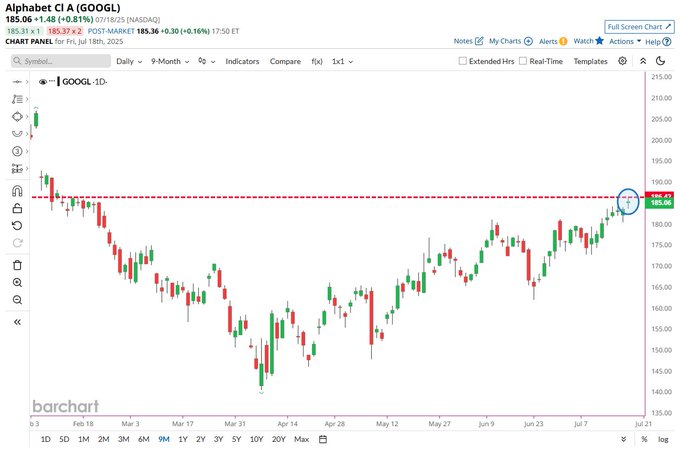680x450 pixels.
Task: Select the 1Y time range
Action: click(182, 439)
